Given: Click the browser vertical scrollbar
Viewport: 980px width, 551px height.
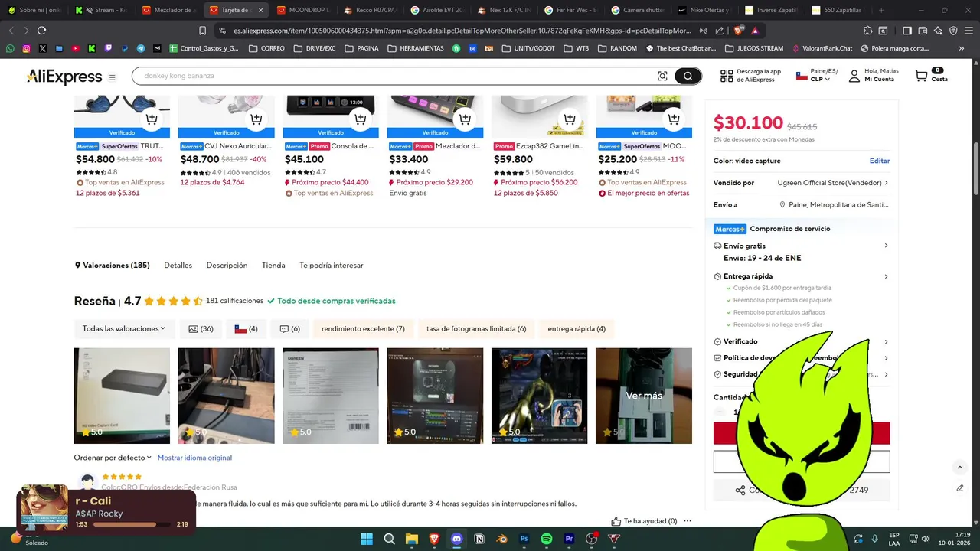Looking at the screenshot, I should 975,168.
